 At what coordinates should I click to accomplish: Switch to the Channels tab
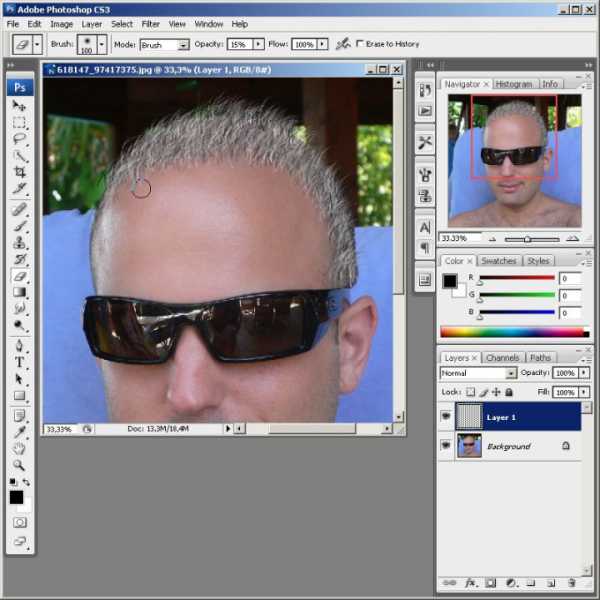coord(502,358)
